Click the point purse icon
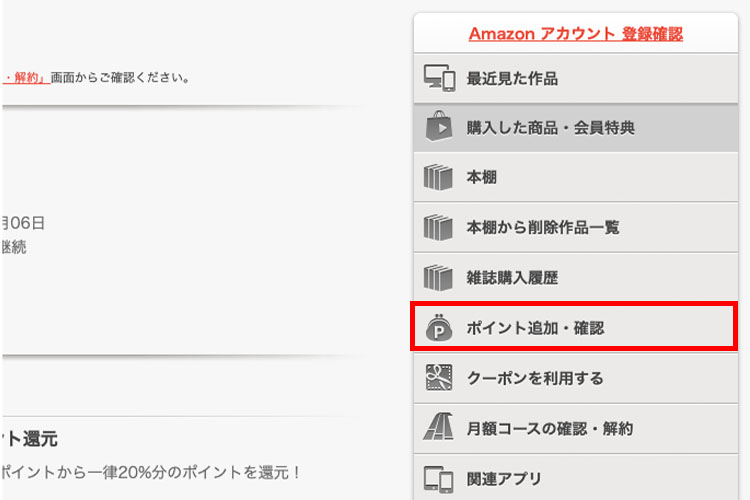 (x=440, y=328)
